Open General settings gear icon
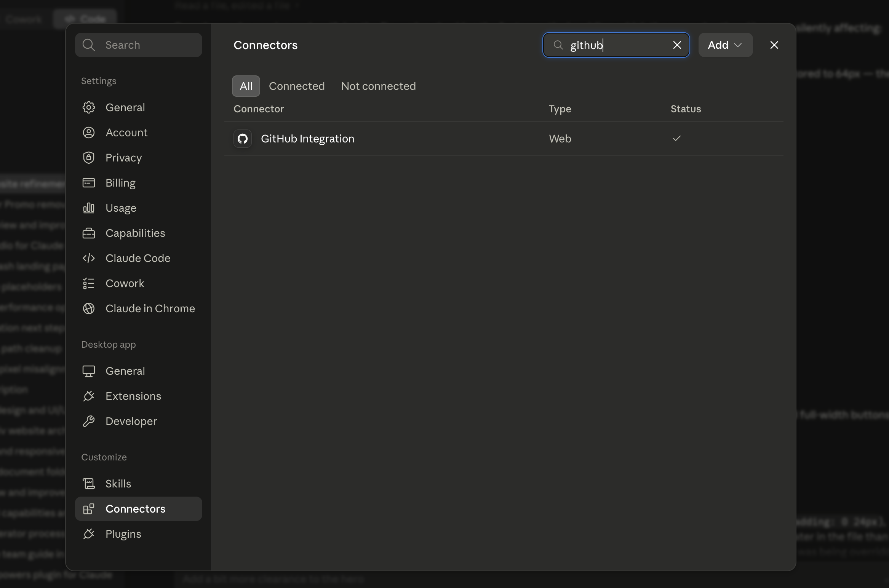This screenshot has width=889, height=588. (x=89, y=107)
